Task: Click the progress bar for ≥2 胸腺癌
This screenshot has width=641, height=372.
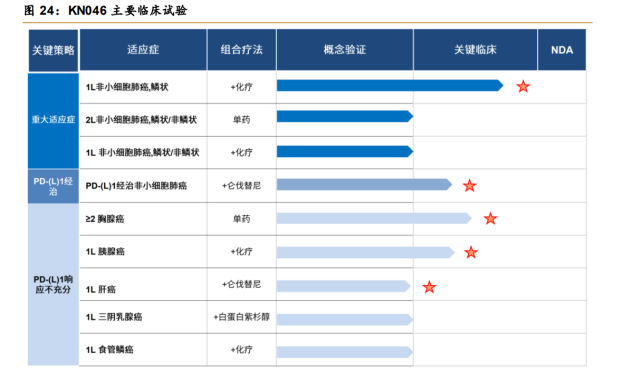Action: coord(374,218)
